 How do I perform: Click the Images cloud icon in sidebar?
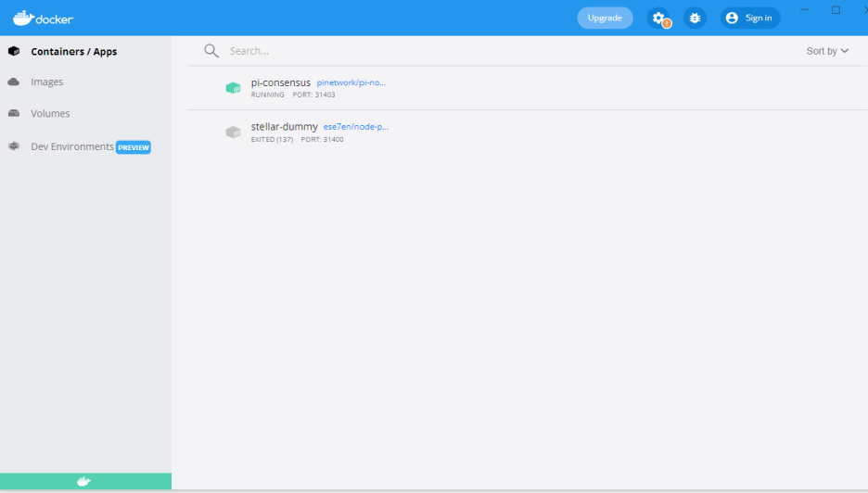(14, 82)
